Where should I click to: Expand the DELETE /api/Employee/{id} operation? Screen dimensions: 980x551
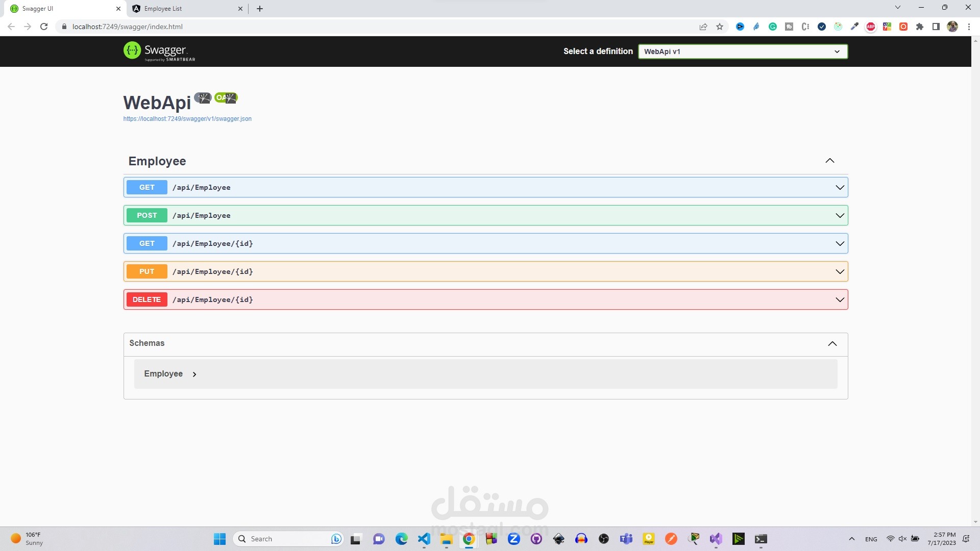[485, 299]
